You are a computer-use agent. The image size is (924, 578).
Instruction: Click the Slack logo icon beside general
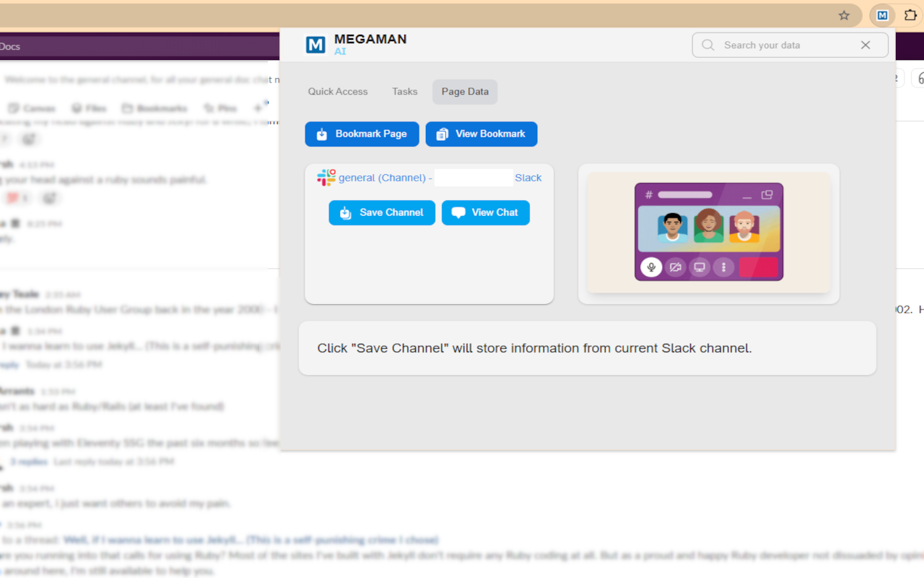point(326,178)
